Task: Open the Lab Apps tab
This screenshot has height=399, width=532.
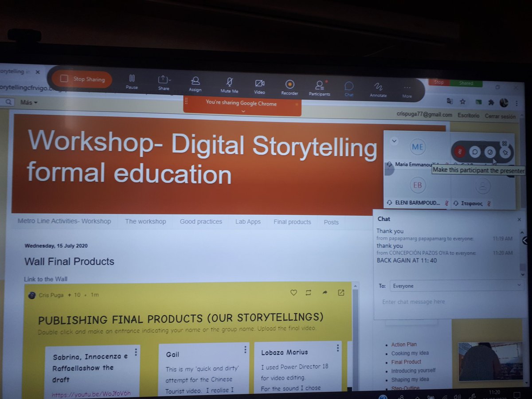Action: [x=248, y=222]
